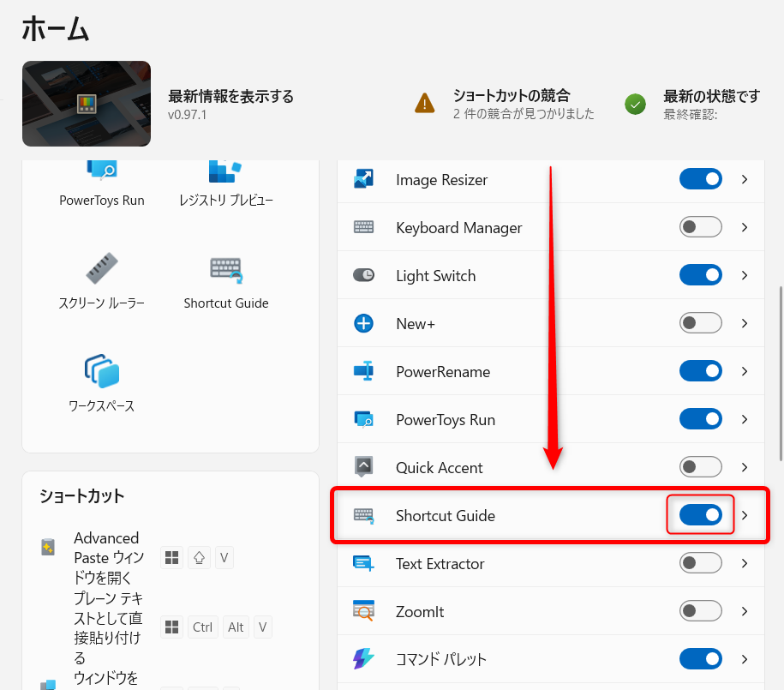This screenshot has height=690, width=784.
Task: Select the PowerRename icon
Action: click(x=363, y=371)
